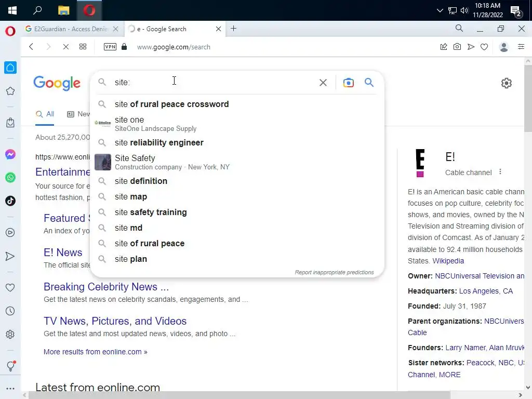This screenshot has width=532, height=399.
Task: Click the Google logo
Action: click(57, 83)
